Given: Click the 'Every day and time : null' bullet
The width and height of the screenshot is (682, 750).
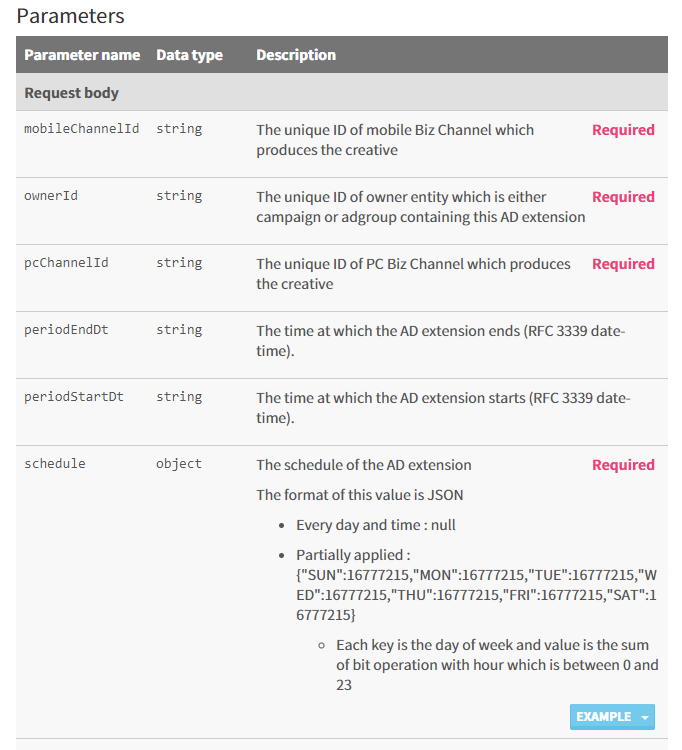Looking at the screenshot, I should (375, 525).
